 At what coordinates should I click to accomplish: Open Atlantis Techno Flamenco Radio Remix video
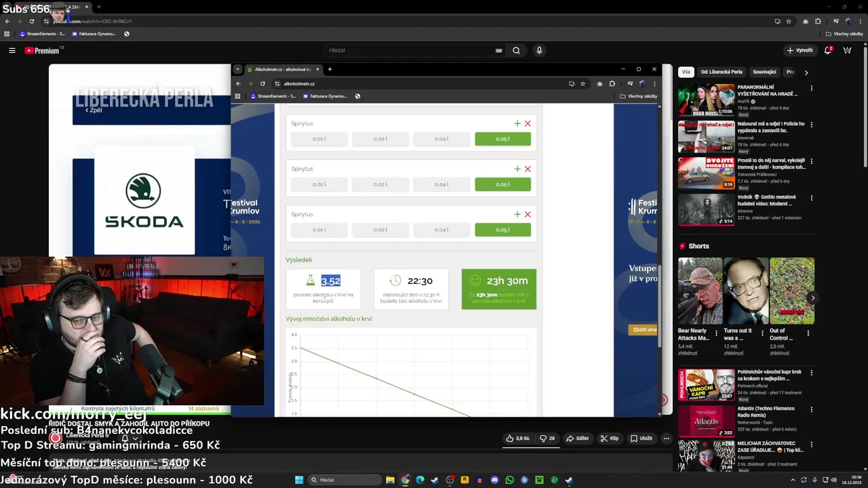pyautogui.click(x=767, y=412)
